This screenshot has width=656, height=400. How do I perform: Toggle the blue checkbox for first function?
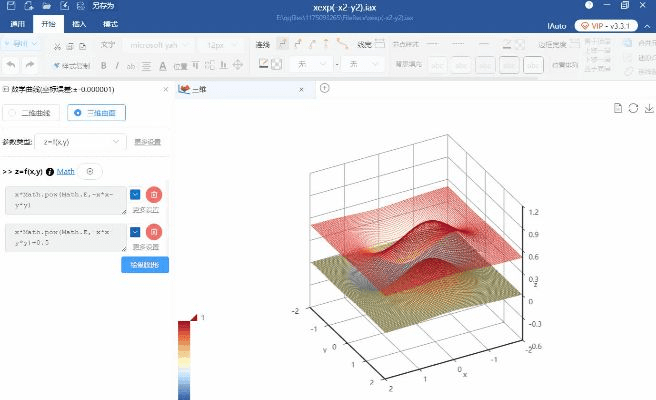coord(135,194)
